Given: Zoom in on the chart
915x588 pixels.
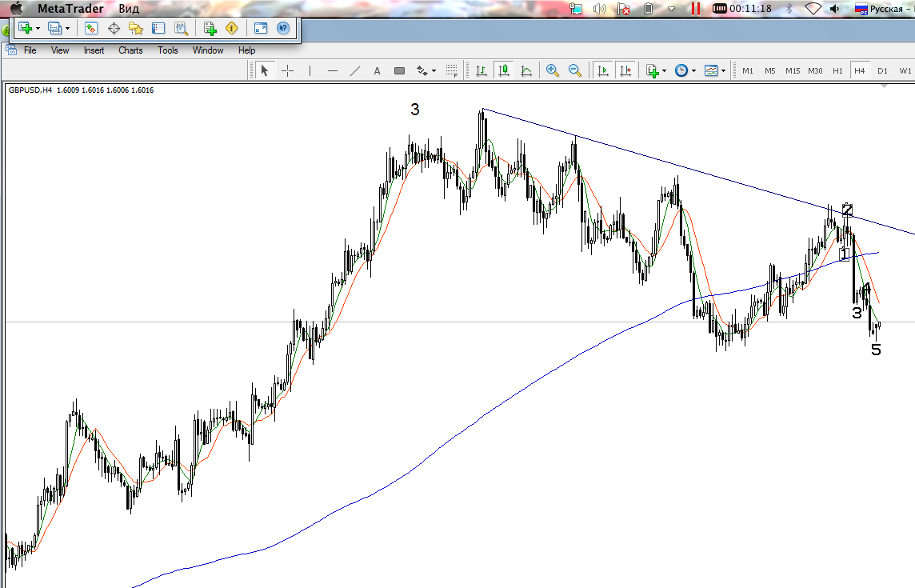Looking at the screenshot, I should [552, 70].
